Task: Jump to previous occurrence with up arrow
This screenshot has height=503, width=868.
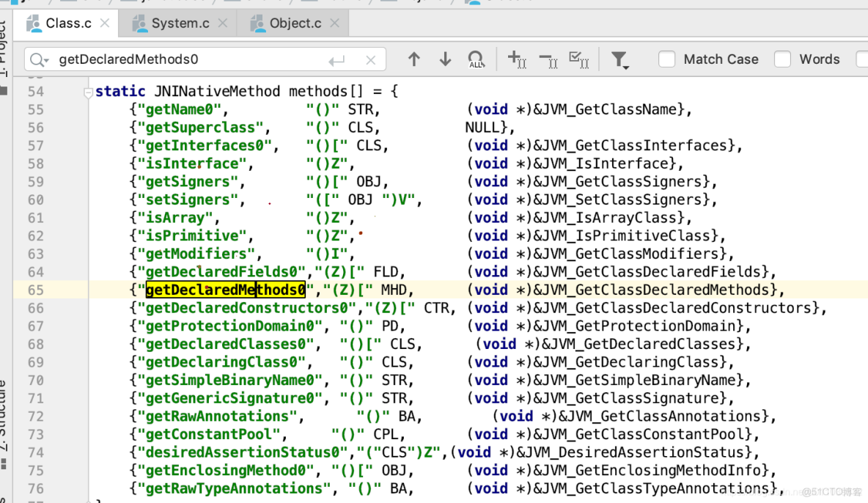Action: point(414,59)
